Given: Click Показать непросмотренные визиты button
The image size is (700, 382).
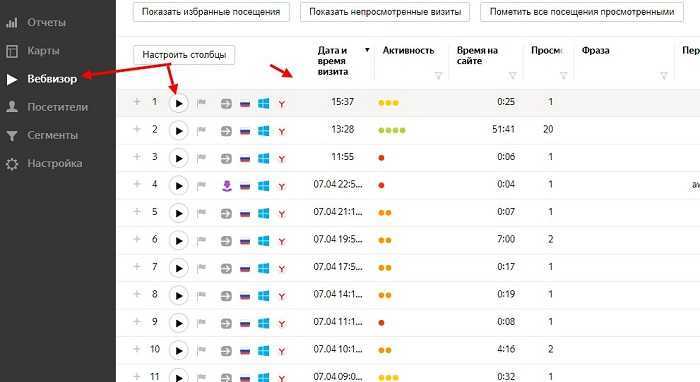Looking at the screenshot, I should [x=385, y=12].
